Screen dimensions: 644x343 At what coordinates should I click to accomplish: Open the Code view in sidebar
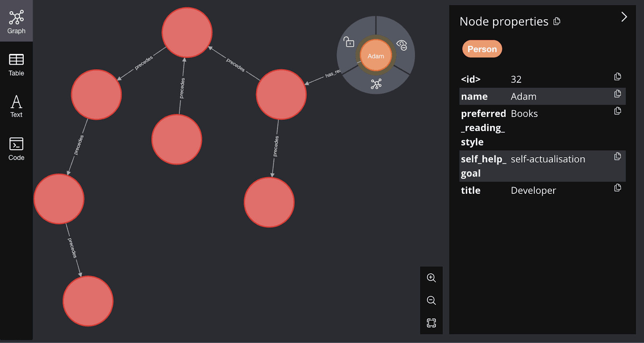click(16, 149)
